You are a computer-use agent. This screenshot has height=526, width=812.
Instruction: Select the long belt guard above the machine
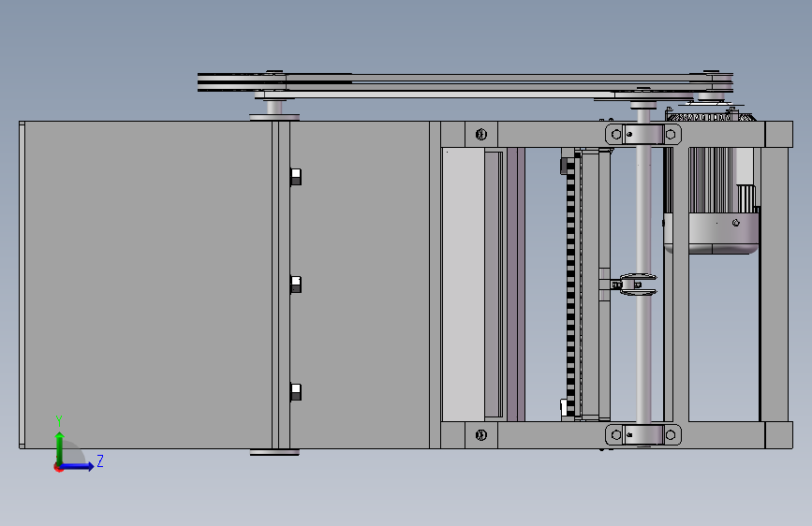click(x=465, y=82)
